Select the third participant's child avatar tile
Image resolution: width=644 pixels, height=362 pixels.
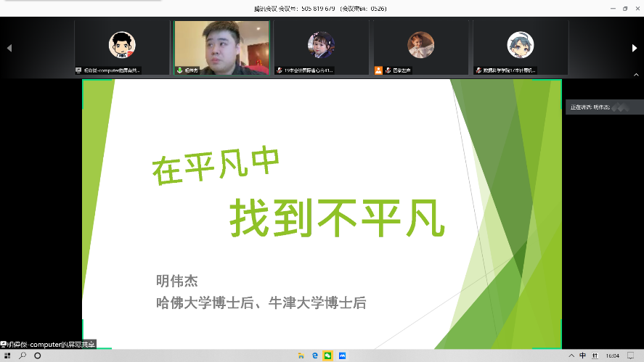click(321, 44)
